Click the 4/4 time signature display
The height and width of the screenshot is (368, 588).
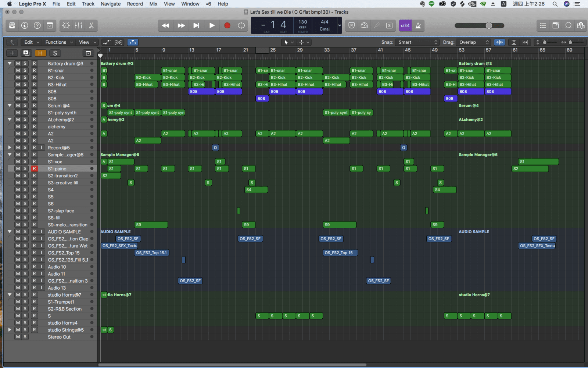coord(325,22)
